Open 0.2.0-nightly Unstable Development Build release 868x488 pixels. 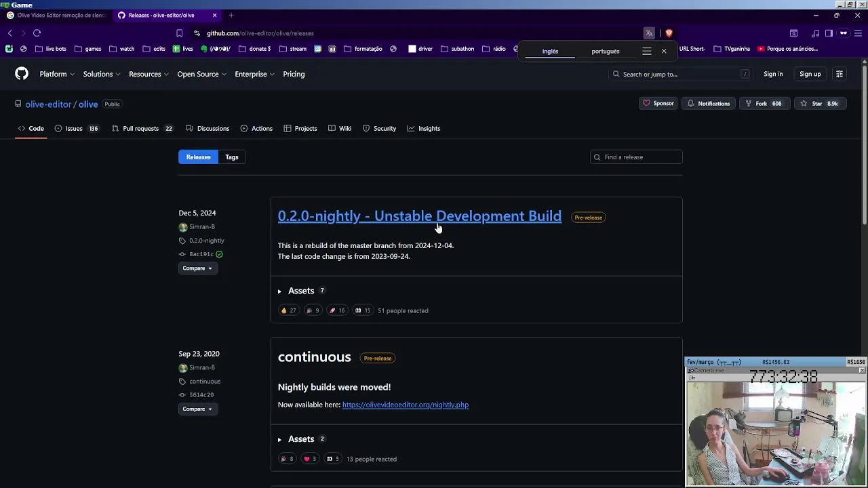click(x=420, y=216)
